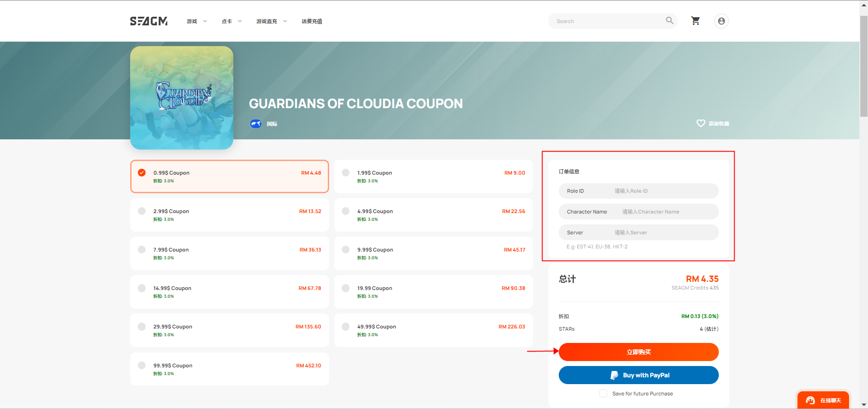Select the 49.99$ Coupon option
The image size is (868, 409).
coord(434,330)
